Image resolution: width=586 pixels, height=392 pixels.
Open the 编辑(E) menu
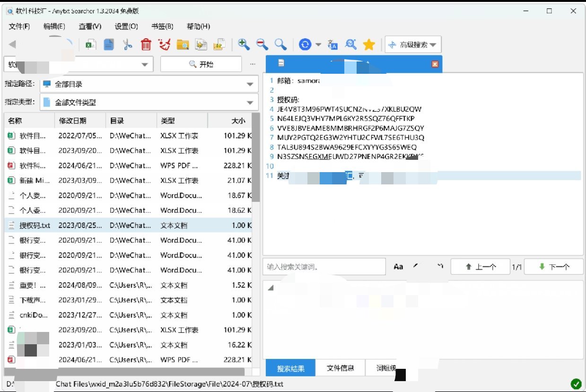coord(54,26)
